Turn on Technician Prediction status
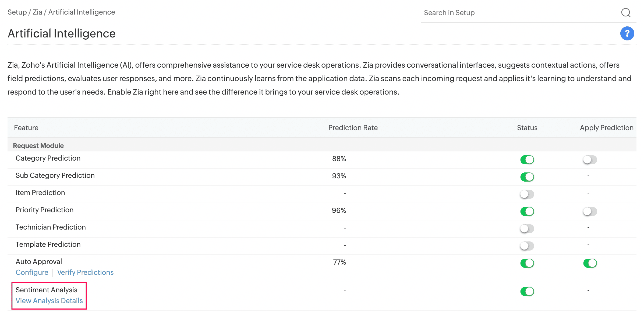The width and height of the screenshot is (644, 312). click(x=527, y=228)
